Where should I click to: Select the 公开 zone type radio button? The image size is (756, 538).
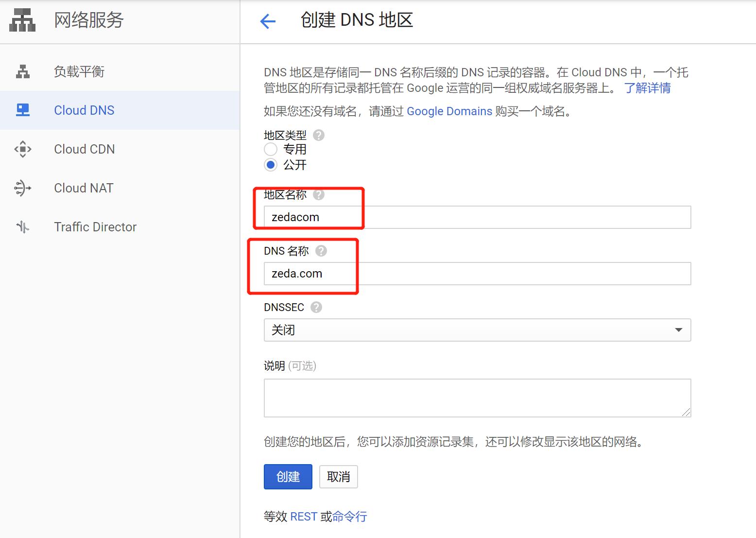pyautogui.click(x=271, y=165)
